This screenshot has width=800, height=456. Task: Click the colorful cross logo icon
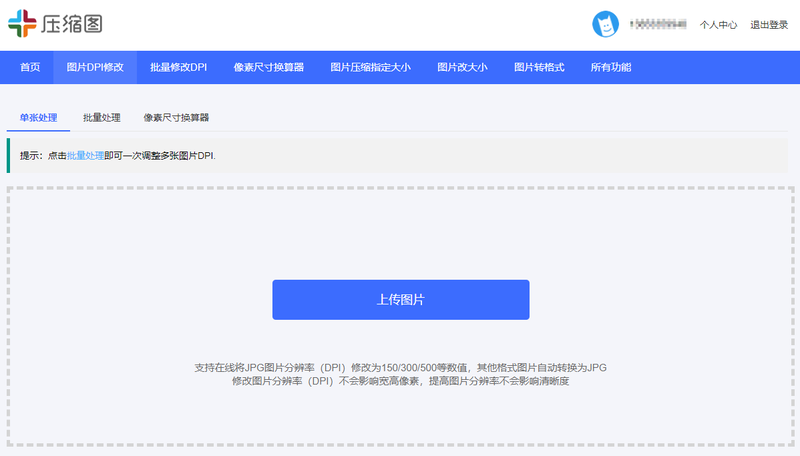pos(21,23)
